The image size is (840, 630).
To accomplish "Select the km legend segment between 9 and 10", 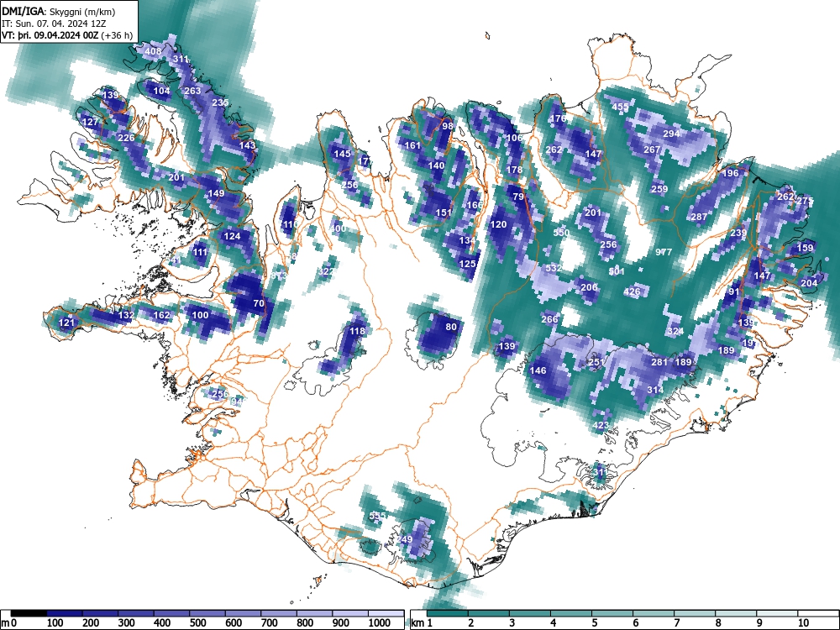I will (778, 613).
